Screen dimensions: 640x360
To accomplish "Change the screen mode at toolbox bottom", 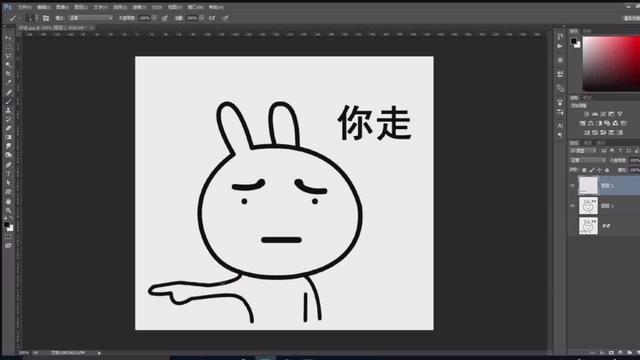I will (8, 246).
